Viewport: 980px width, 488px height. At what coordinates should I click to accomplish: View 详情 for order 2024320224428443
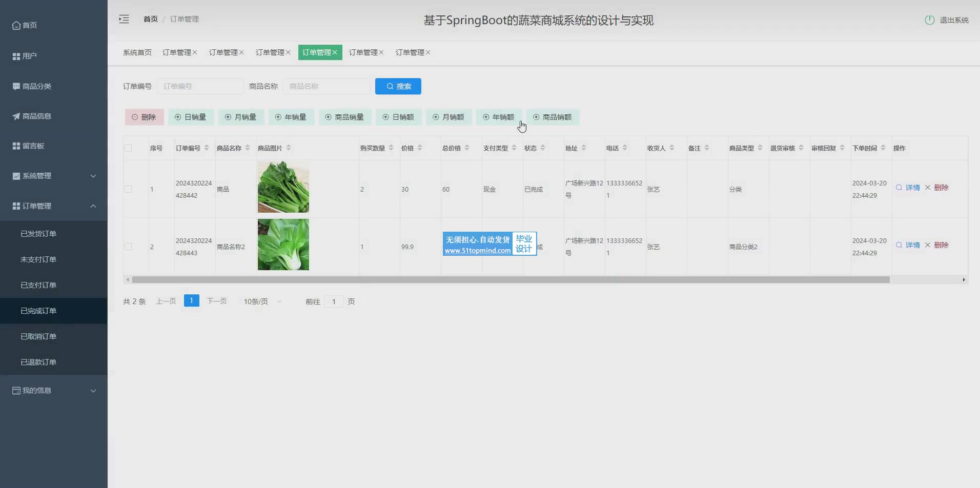908,245
